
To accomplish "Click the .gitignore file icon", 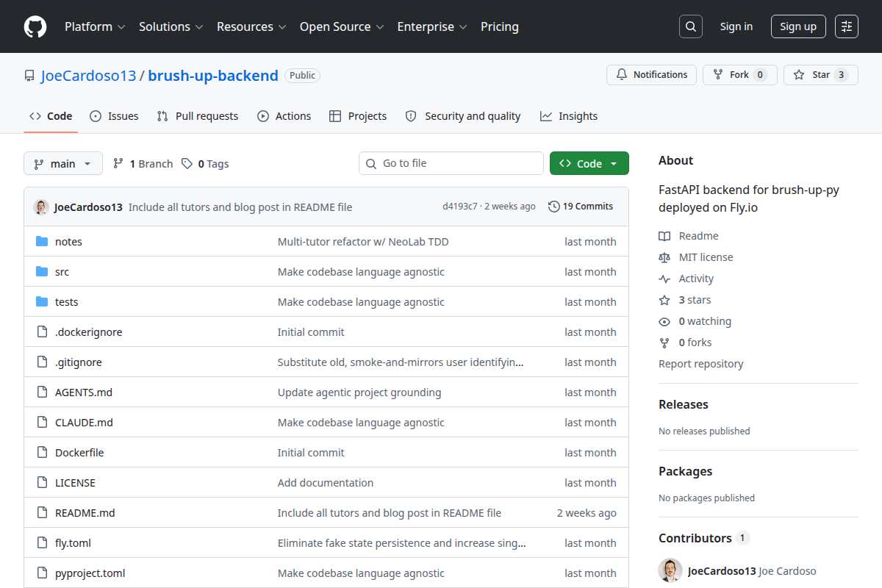I will click(42, 362).
